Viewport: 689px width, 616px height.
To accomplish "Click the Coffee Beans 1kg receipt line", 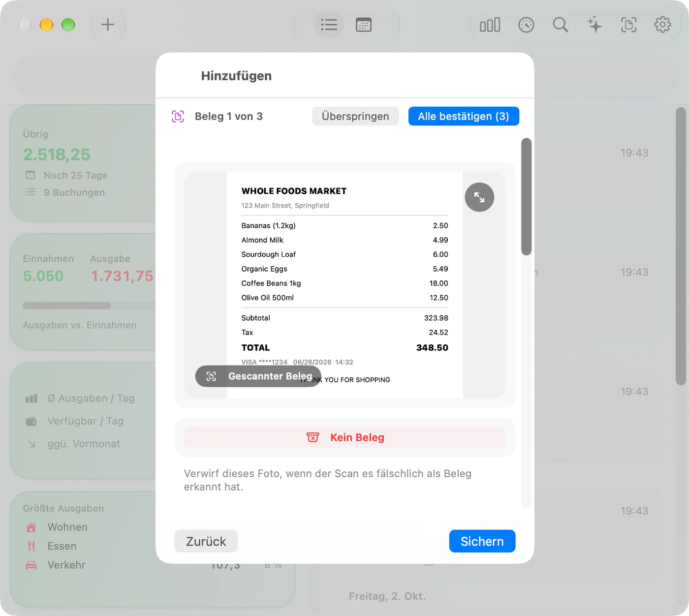I will click(x=344, y=283).
